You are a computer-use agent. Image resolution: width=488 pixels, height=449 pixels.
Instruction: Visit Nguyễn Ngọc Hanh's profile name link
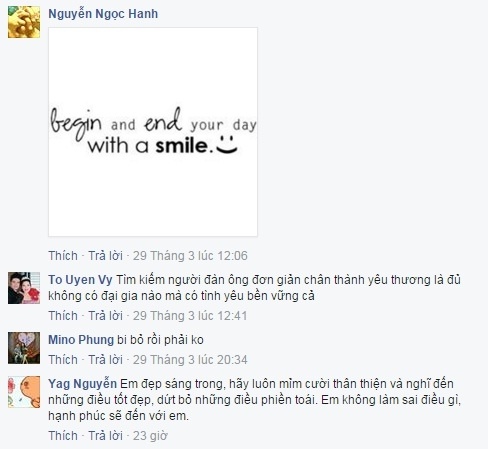click(x=103, y=14)
